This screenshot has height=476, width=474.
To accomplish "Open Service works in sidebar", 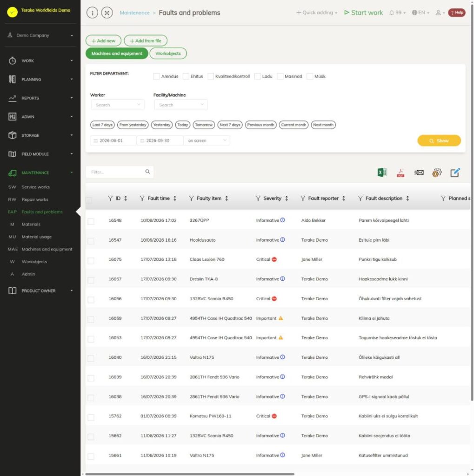I will tap(35, 187).
